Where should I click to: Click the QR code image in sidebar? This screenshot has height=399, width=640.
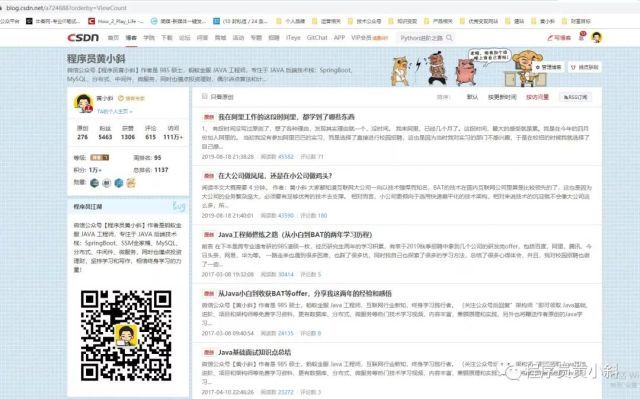[x=126, y=335]
